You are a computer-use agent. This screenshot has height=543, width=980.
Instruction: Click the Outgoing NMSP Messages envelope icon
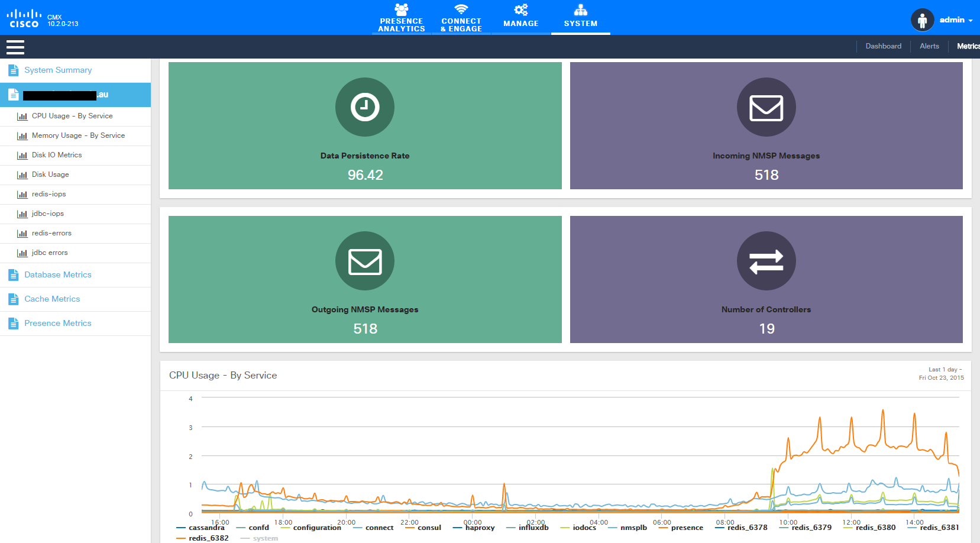point(365,261)
